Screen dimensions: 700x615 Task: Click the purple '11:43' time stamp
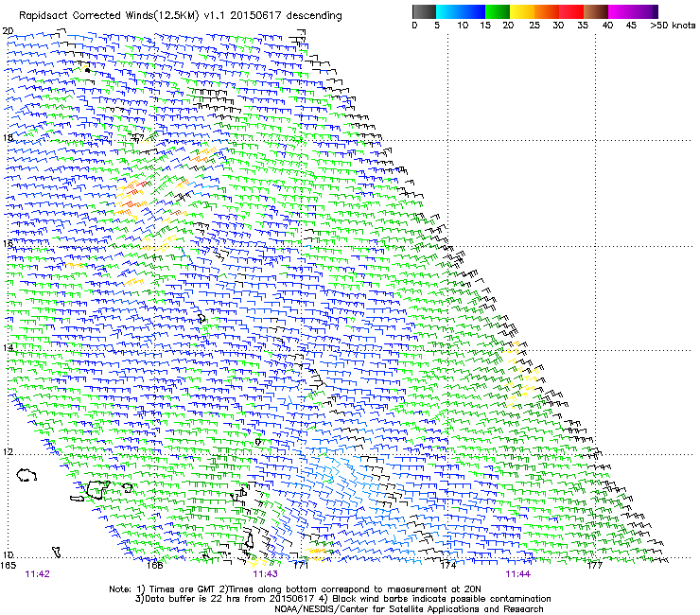point(265,574)
